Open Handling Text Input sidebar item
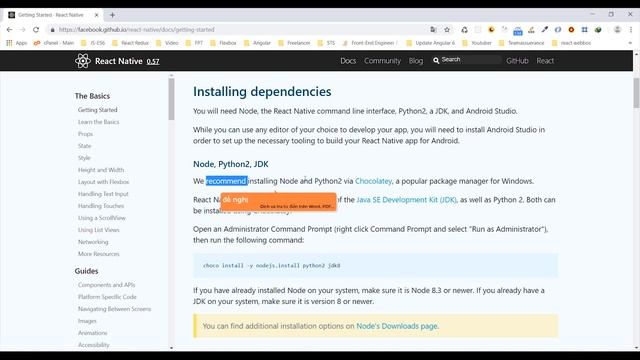640x360 pixels. coord(103,194)
